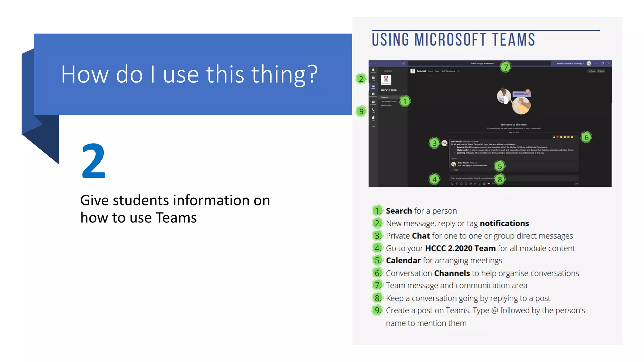
Task: Open the emoji picker in compose bar
Action: (461, 184)
